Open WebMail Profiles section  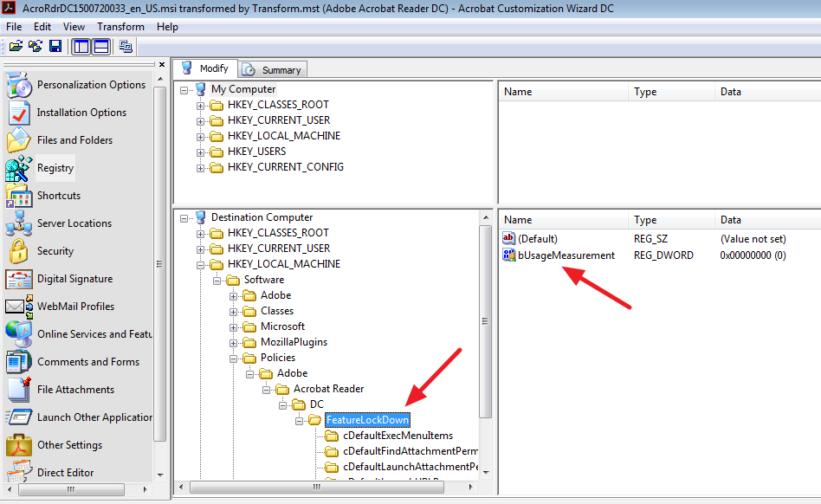click(75, 307)
